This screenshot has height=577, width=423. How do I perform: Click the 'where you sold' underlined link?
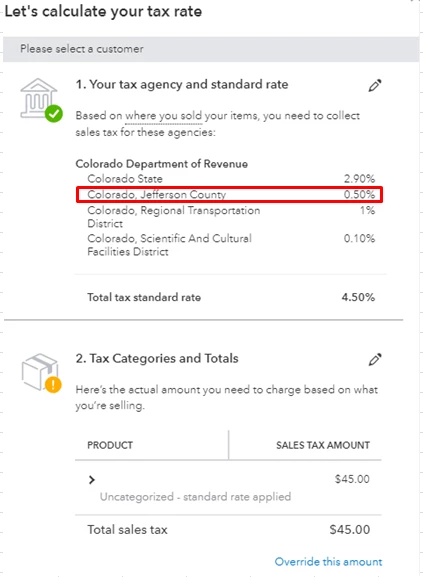pos(163,116)
